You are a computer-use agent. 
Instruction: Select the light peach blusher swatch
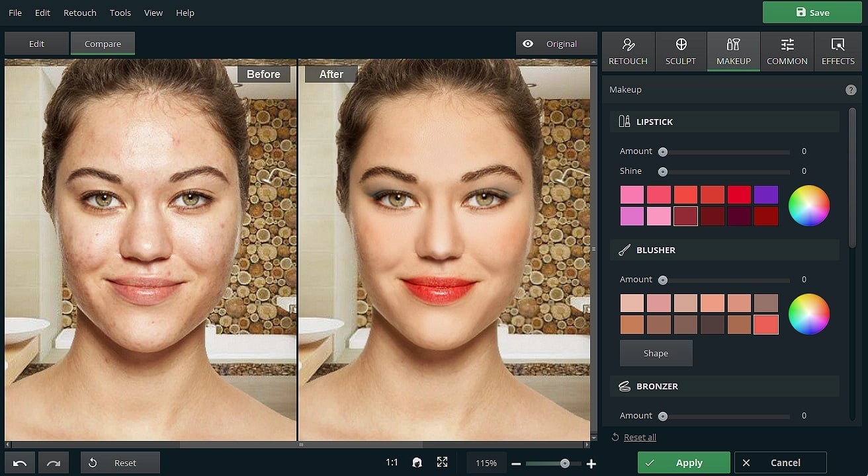tap(632, 303)
